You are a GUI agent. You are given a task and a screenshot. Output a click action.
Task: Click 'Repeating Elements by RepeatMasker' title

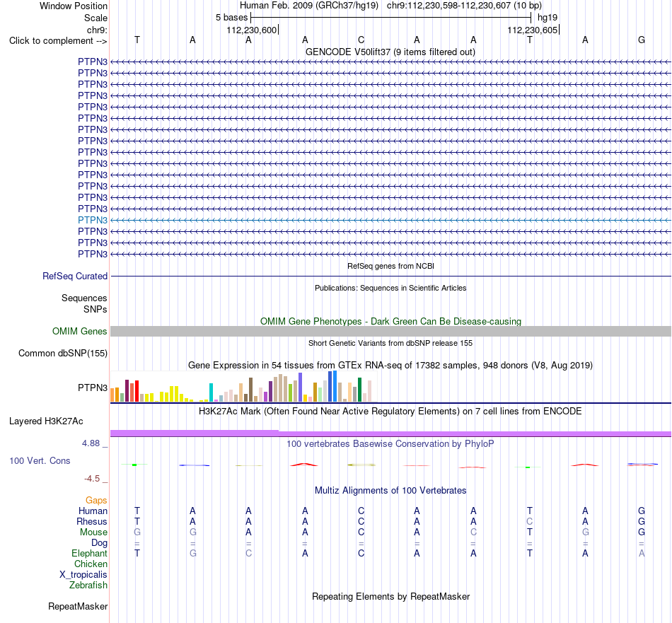[391, 596]
